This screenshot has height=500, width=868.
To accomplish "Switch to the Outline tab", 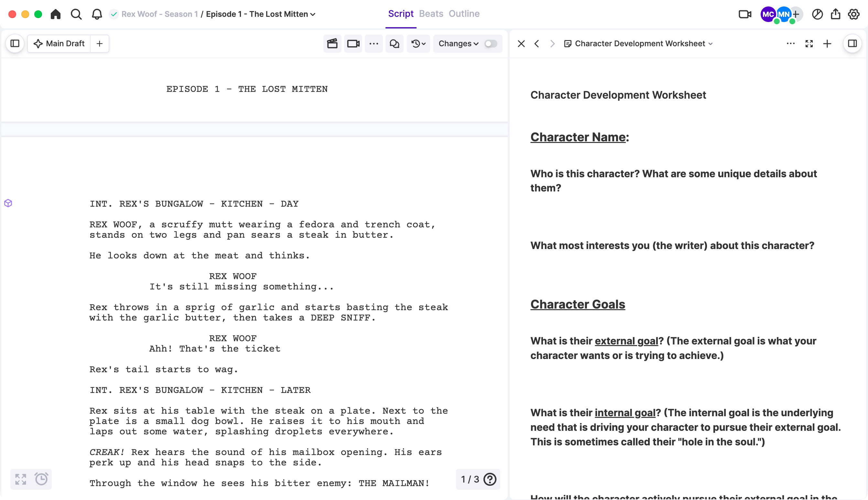I will click(464, 14).
